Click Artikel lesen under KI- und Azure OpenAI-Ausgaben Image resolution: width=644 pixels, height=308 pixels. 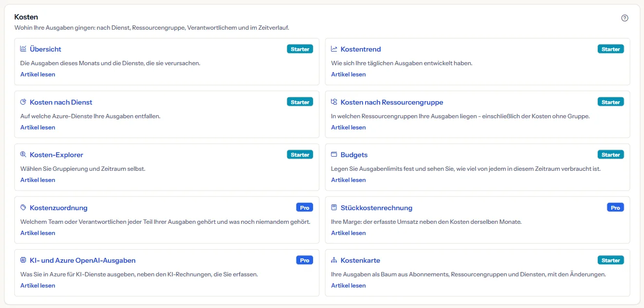[x=37, y=286]
